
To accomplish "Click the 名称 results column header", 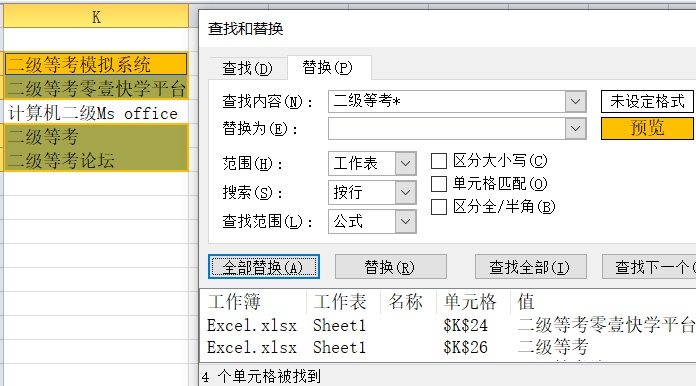I will tap(408, 302).
